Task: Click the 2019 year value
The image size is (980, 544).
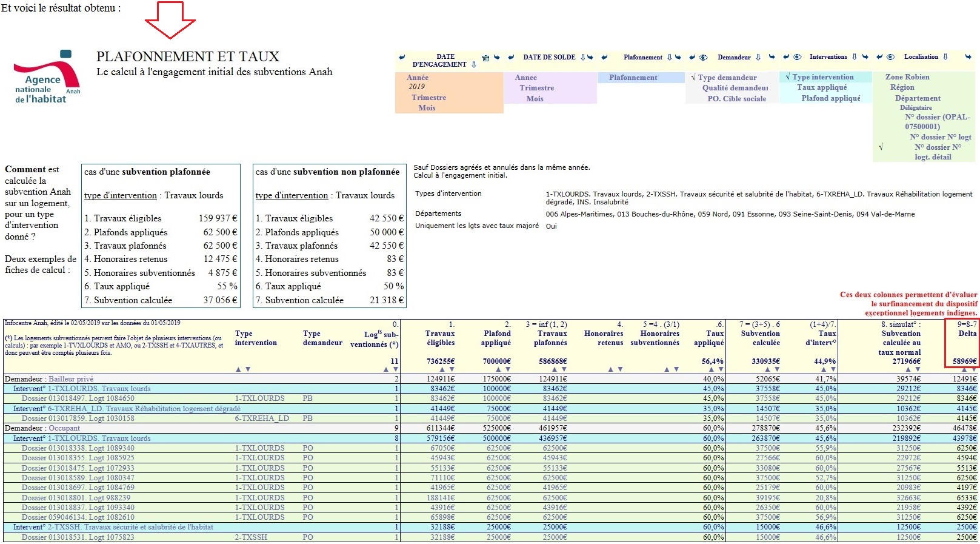Action: point(416,87)
